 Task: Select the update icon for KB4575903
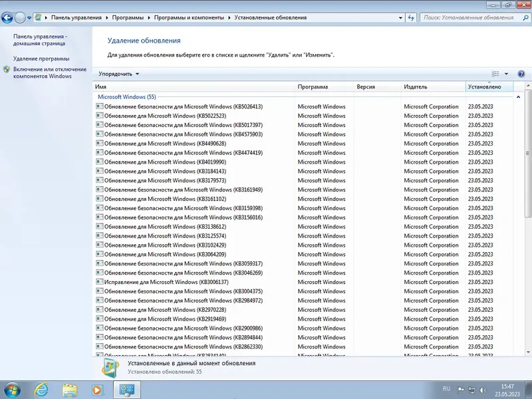coord(99,134)
